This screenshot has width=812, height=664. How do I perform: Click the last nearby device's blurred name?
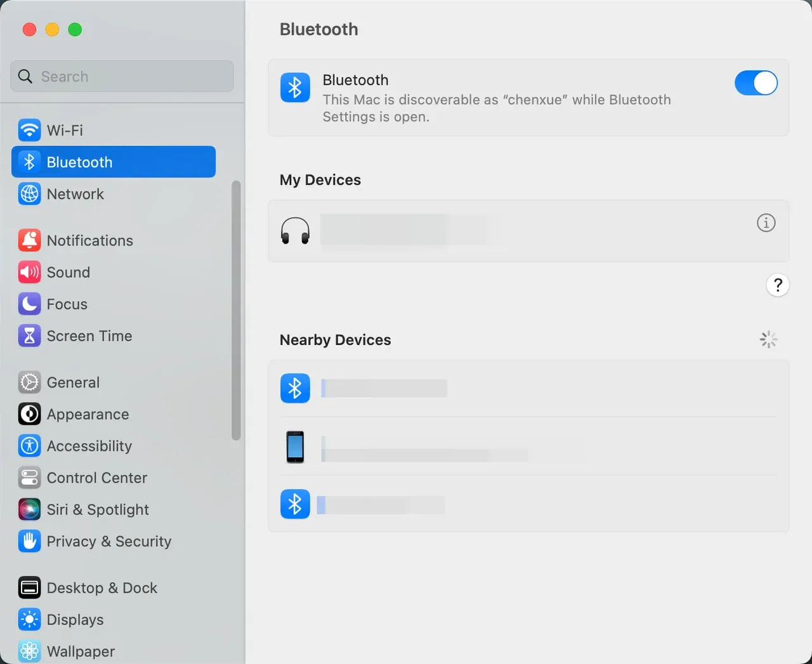tap(381, 505)
